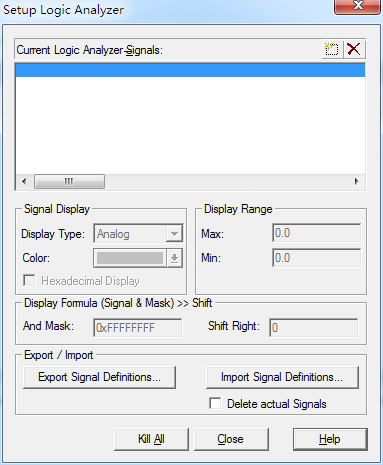383x465 pixels.
Task: Click the horizontal scrollbar right arrow
Action: (357, 182)
